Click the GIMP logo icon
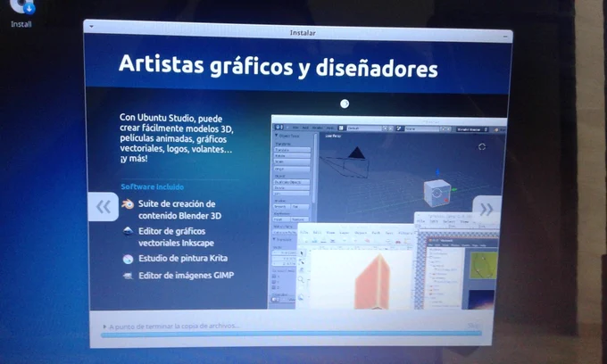The height and width of the screenshot is (364, 607). point(128,276)
